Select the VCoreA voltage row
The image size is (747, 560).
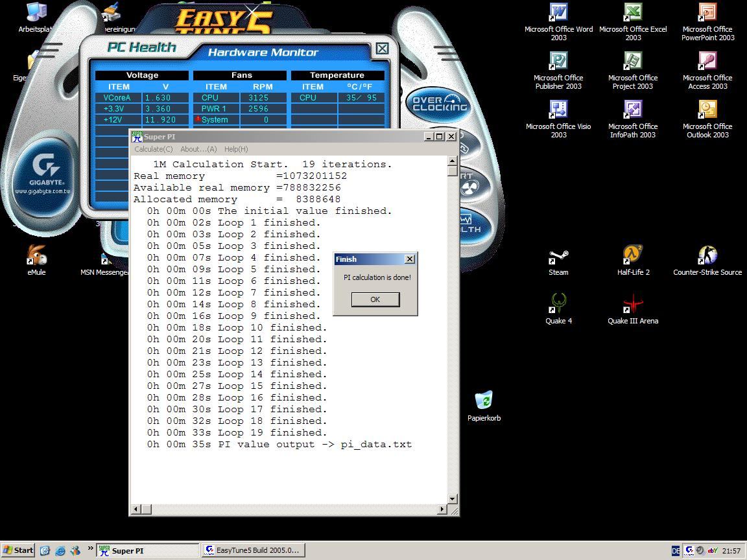(142, 98)
